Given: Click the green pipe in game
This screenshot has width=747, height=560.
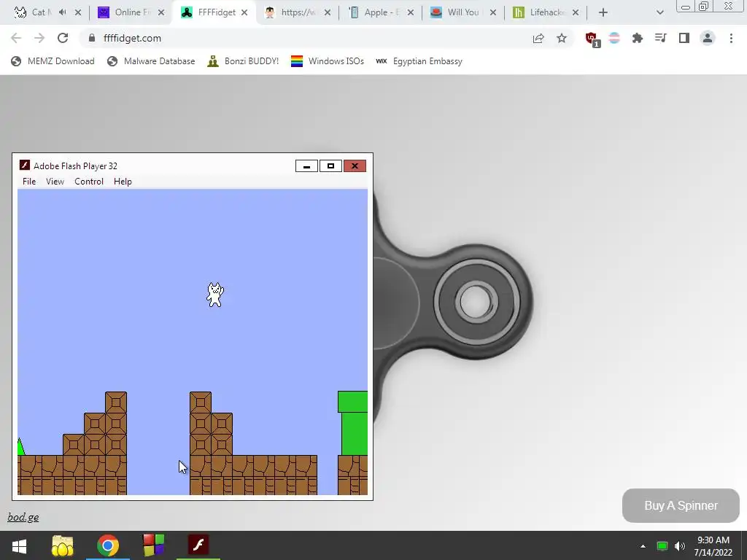Looking at the screenshot, I should tap(353, 423).
